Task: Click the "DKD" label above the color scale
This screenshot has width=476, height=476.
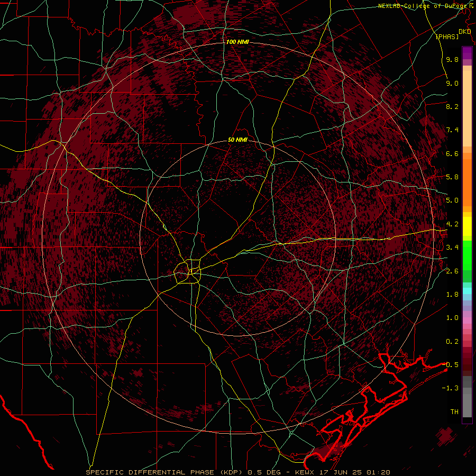Action: pyautogui.click(x=464, y=32)
